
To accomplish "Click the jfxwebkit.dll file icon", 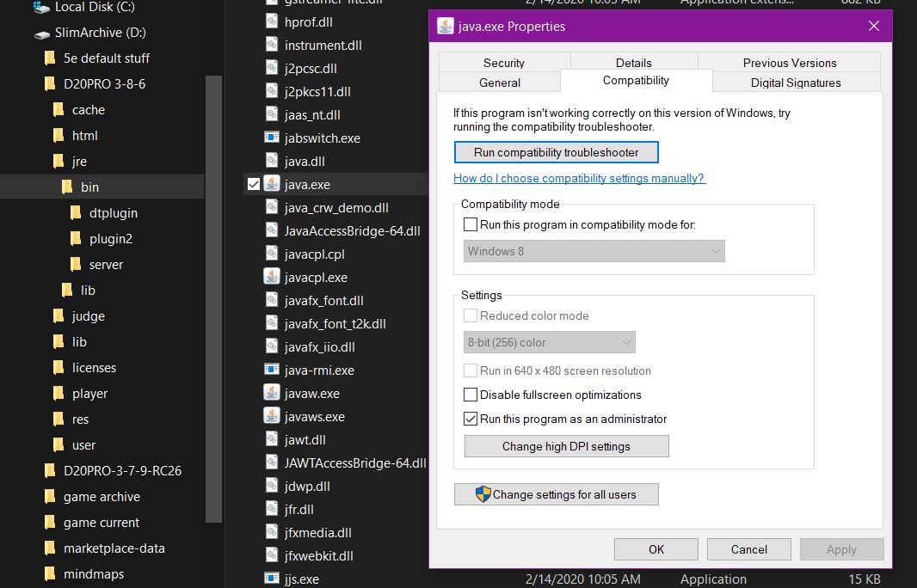I will [272, 555].
